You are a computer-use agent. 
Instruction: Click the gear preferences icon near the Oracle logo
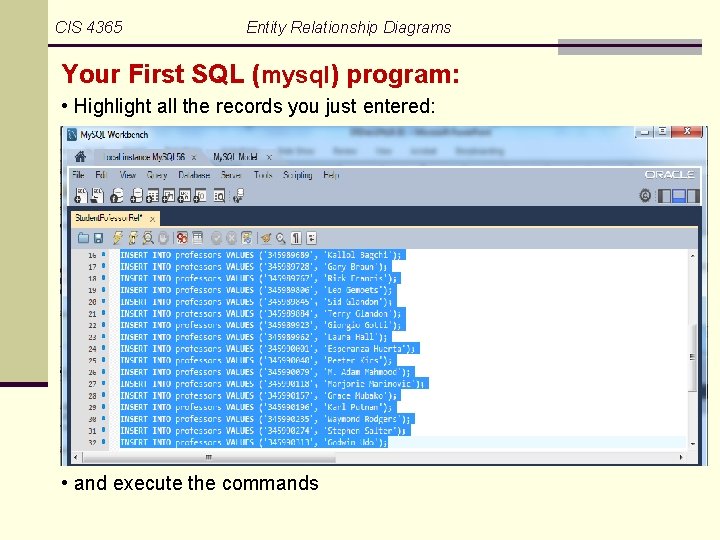coord(645,196)
